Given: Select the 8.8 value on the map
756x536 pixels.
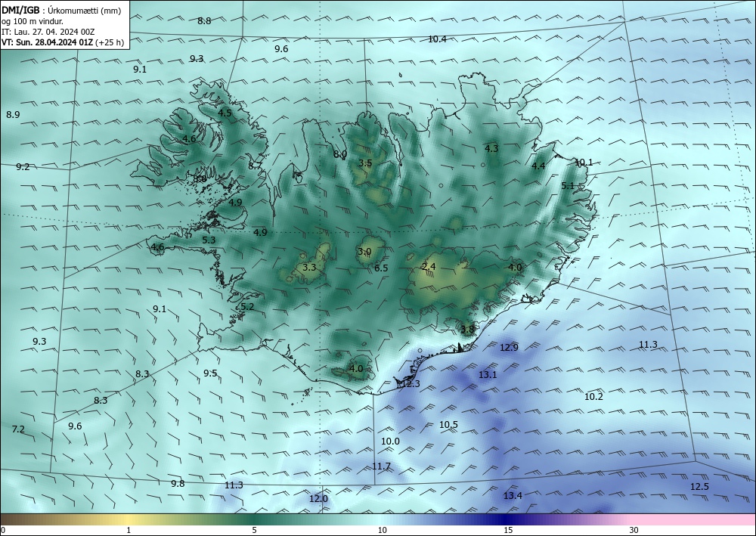Looking at the screenshot, I should click(x=204, y=20).
